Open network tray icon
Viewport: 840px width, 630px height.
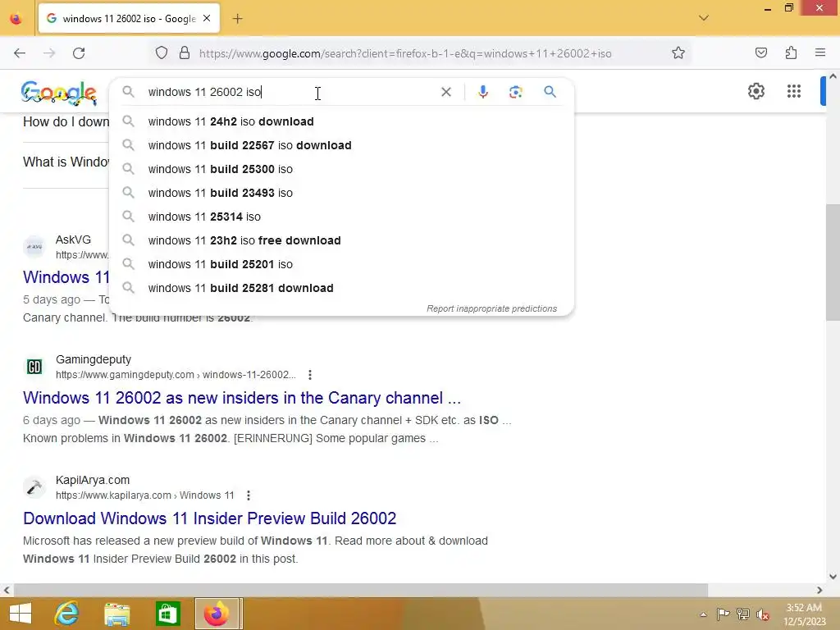(743, 614)
